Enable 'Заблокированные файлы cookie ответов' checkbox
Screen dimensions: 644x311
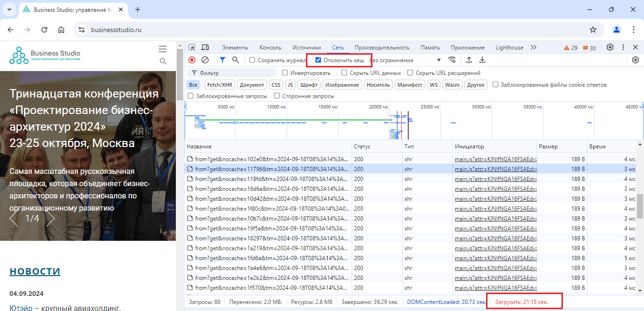click(495, 85)
